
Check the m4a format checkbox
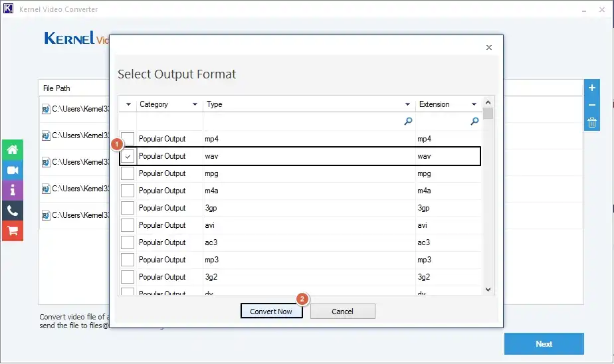tap(128, 191)
